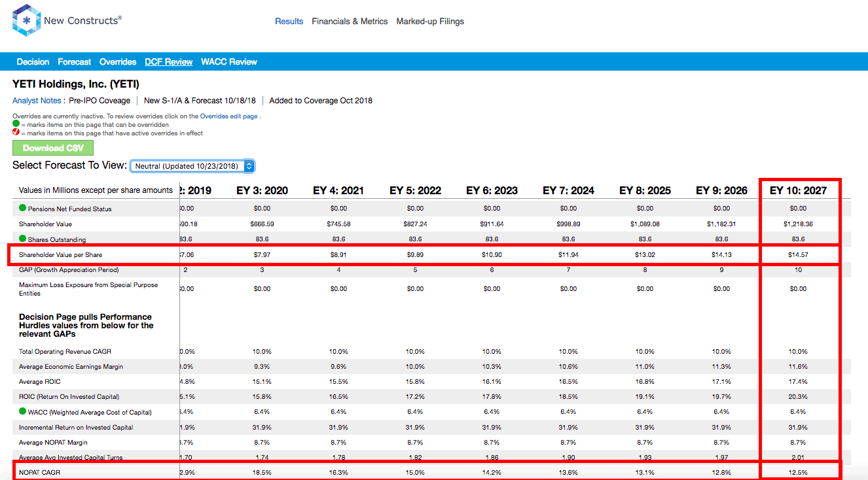Click the 18.5% NOPAT CAGR cell
Viewport: 868px width, 480px height.
(x=262, y=472)
